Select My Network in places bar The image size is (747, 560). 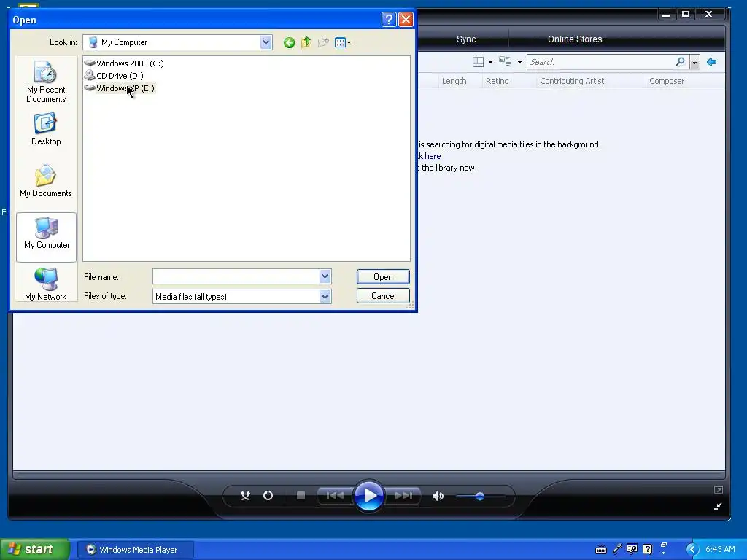click(46, 284)
